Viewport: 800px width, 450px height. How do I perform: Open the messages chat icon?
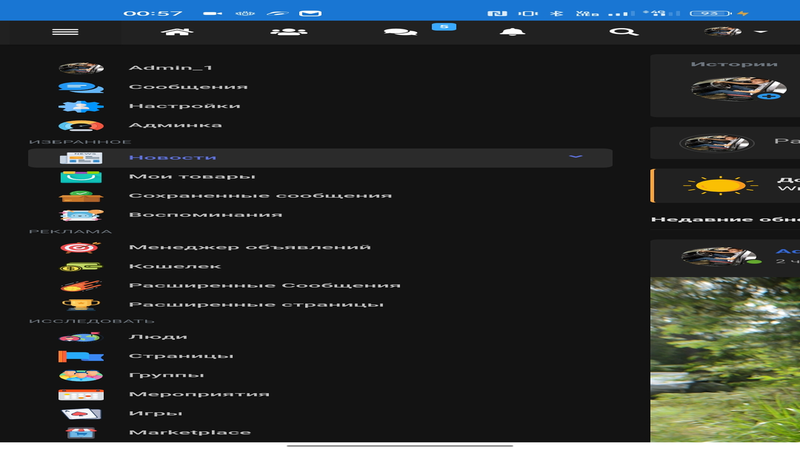(400, 32)
